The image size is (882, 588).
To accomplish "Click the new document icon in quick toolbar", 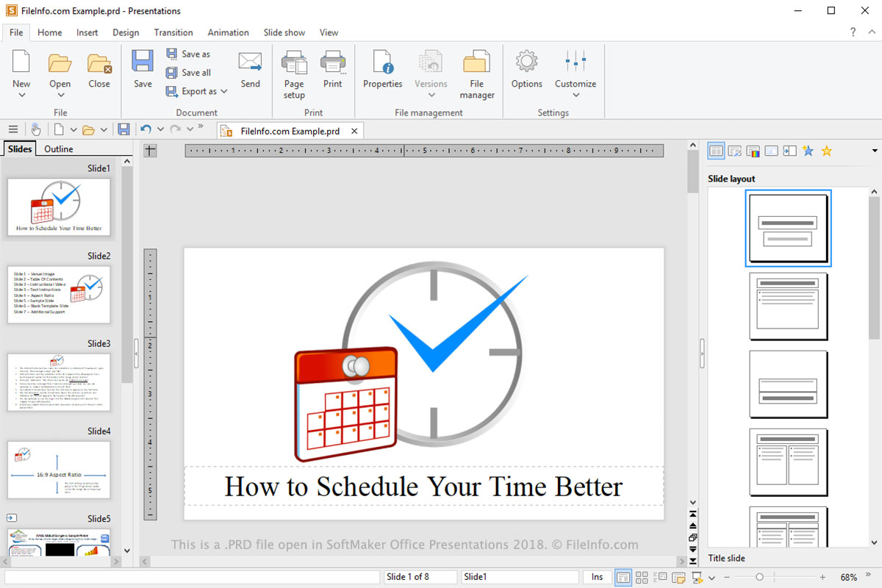I will 59,129.
